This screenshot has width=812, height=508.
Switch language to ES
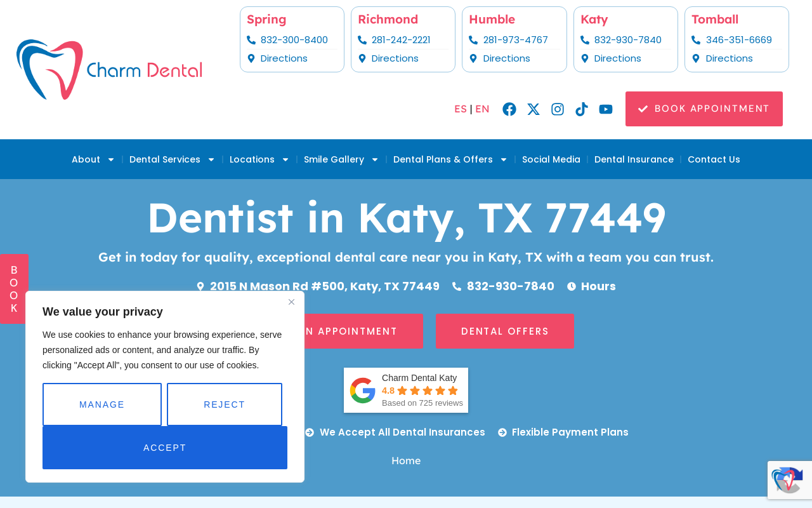pyautogui.click(x=461, y=109)
